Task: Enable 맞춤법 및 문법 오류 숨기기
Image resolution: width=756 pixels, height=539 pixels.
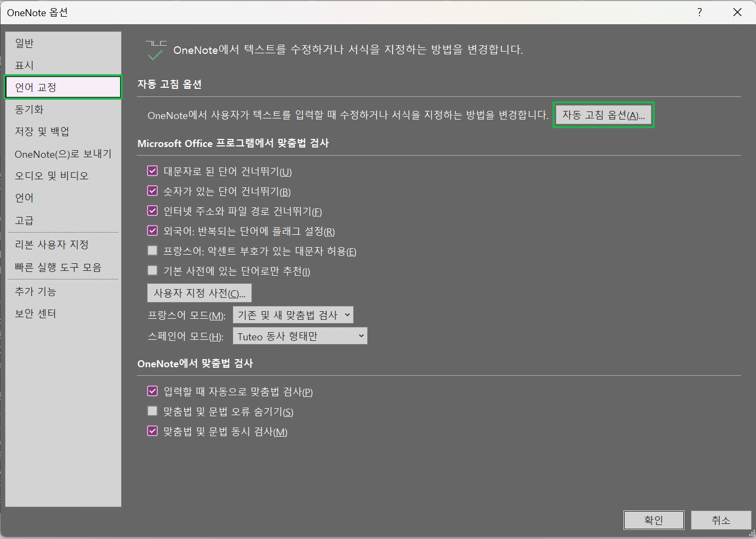Action: tap(152, 411)
